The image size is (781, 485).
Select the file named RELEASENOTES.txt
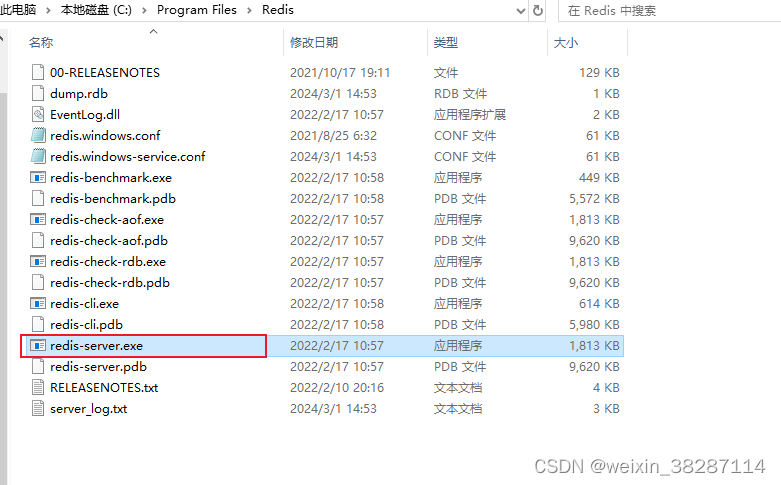[x=104, y=387]
